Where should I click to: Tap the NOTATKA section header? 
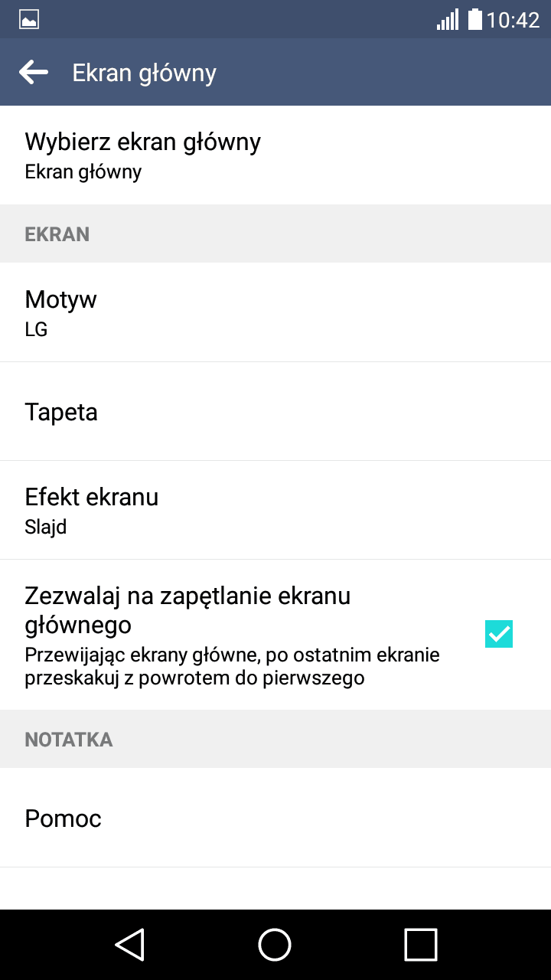pos(275,740)
